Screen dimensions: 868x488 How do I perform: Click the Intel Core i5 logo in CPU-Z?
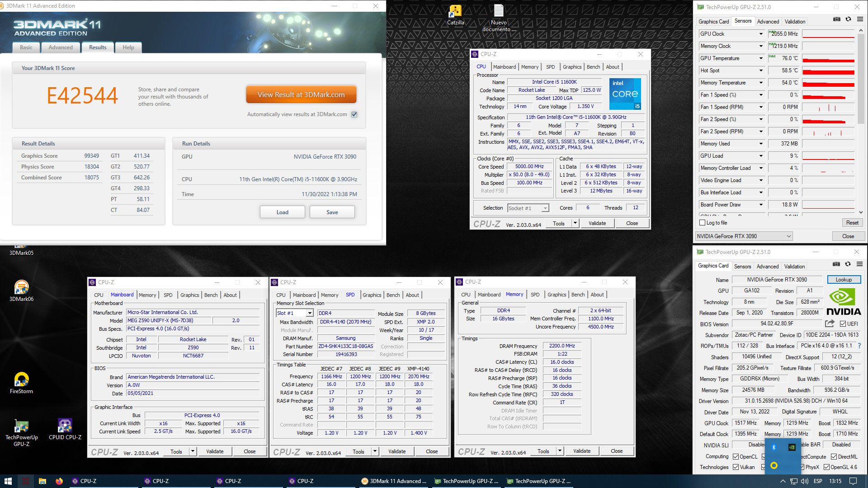(x=625, y=94)
